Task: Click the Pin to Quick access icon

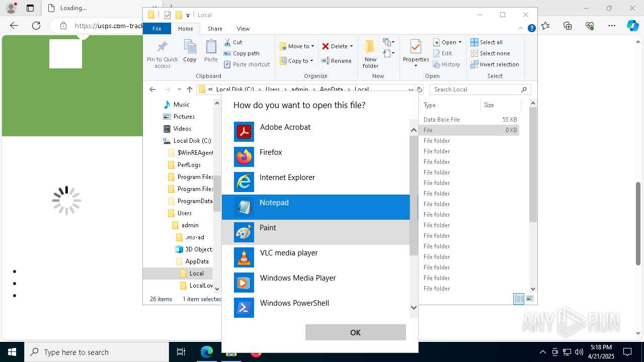Action: (x=162, y=54)
